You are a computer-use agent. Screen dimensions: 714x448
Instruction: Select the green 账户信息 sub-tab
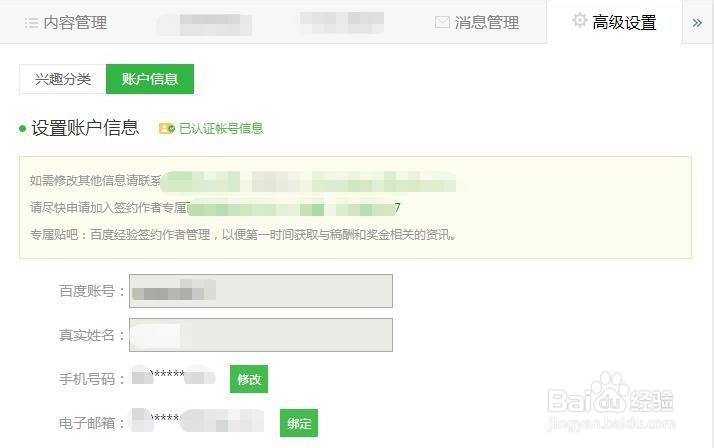[150, 79]
